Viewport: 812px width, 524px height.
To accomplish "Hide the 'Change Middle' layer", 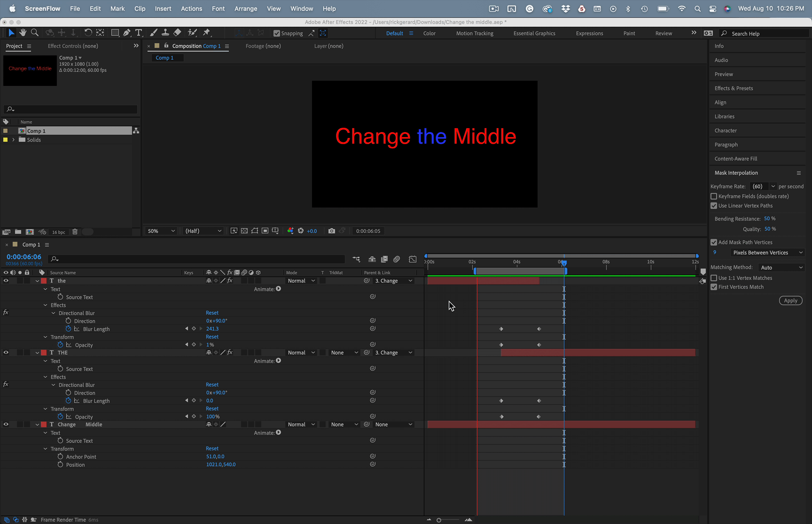I will coord(6,424).
